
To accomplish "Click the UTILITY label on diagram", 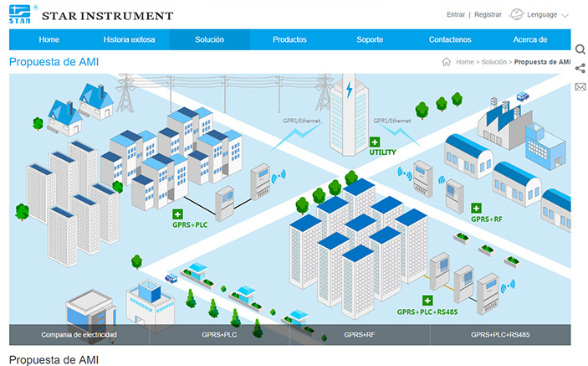I will (x=382, y=152).
